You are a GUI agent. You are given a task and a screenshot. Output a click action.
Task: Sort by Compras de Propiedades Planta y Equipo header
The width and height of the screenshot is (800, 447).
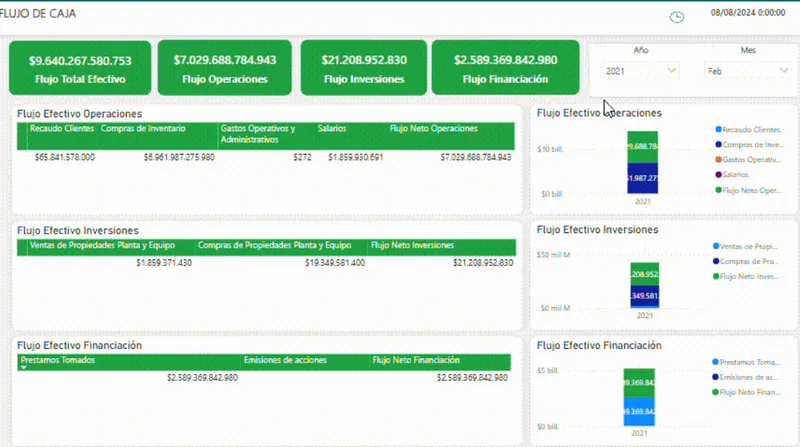coord(274,245)
